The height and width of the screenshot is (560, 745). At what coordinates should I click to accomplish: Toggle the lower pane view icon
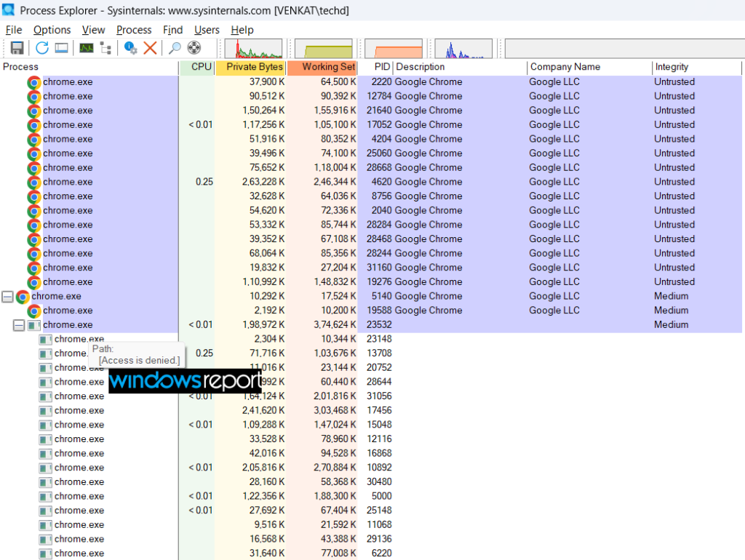click(x=61, y=48)
